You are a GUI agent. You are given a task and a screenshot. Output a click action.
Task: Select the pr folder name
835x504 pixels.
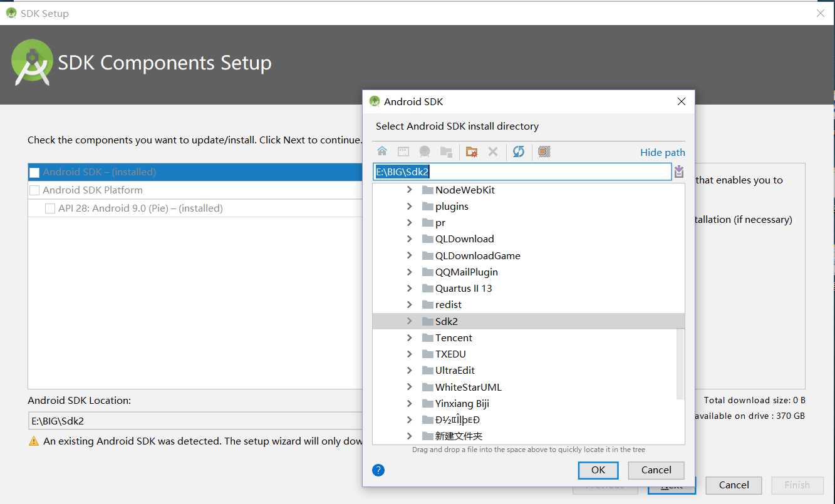(x=440, y=222)
